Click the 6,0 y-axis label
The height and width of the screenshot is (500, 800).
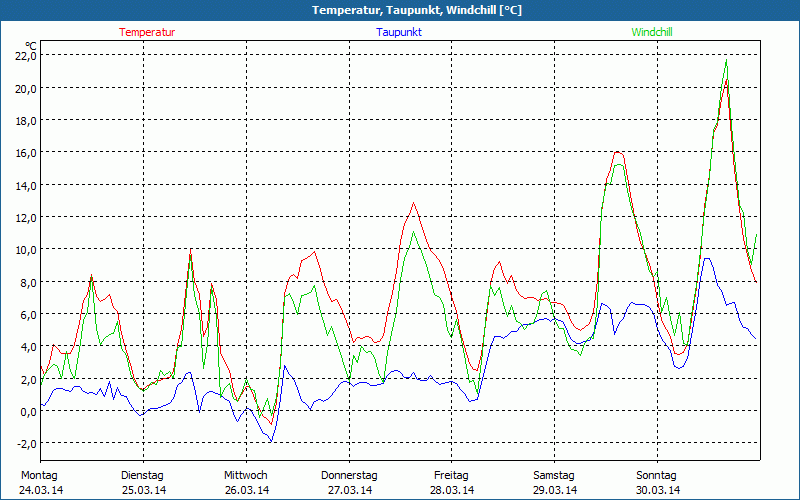pos(29,315)
